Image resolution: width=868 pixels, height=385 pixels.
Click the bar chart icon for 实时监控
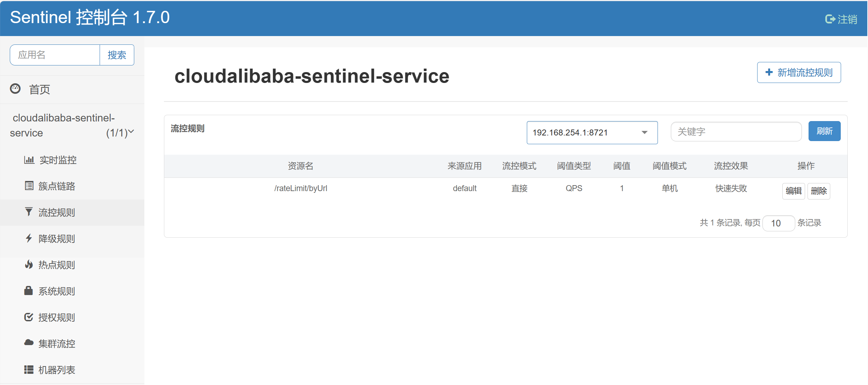pyautogui.click(x=29, y=160)
